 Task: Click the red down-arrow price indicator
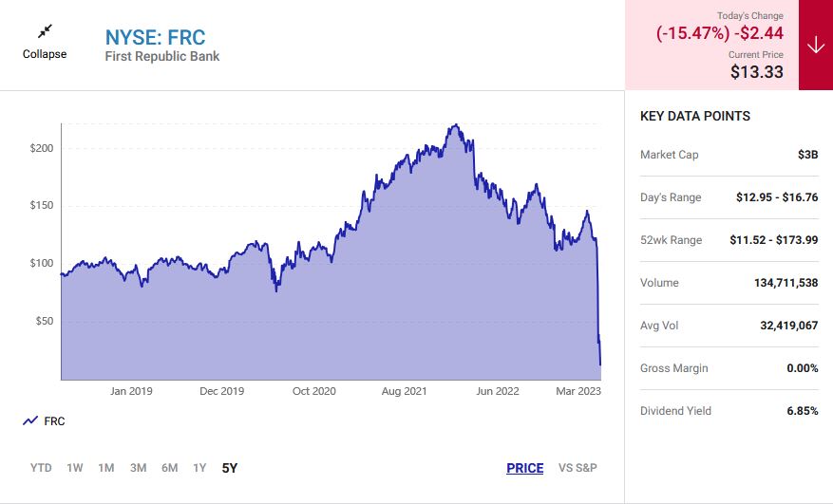[815, 46]
